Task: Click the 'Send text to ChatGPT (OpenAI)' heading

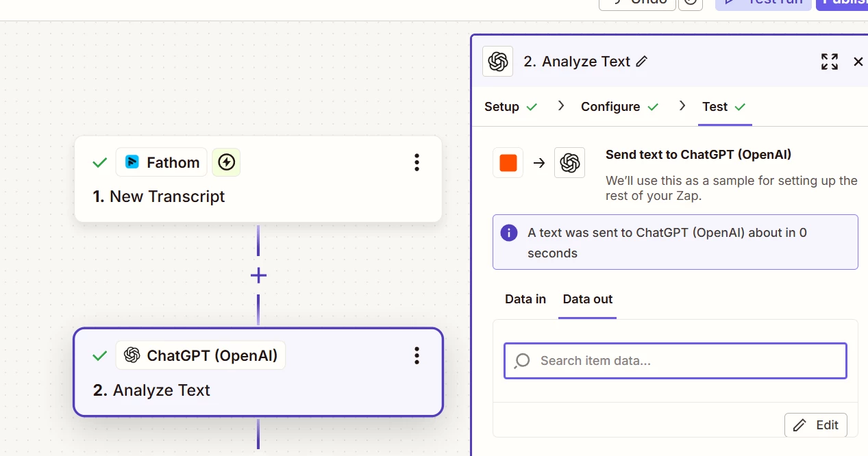Action: point(698,155)
